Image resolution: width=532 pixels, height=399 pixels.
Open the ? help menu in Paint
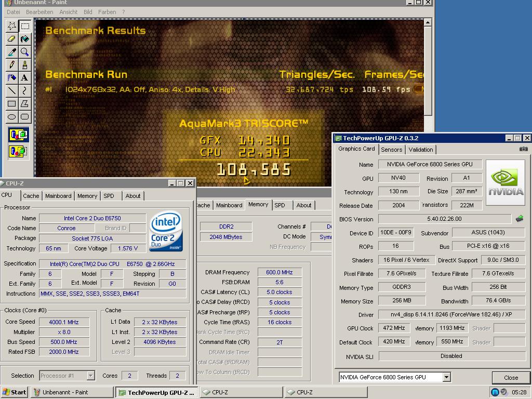pyautogui.click(x=124, y=12)
